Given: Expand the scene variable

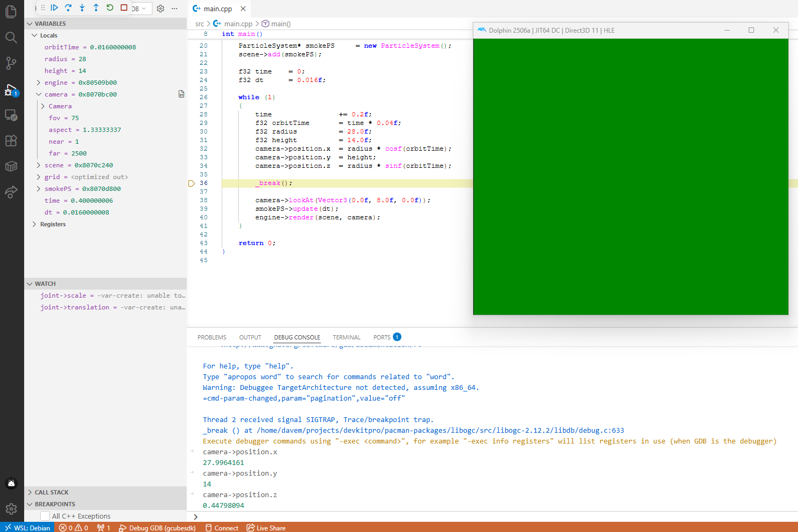Looking at the screenshot, I should click(39, 165).
